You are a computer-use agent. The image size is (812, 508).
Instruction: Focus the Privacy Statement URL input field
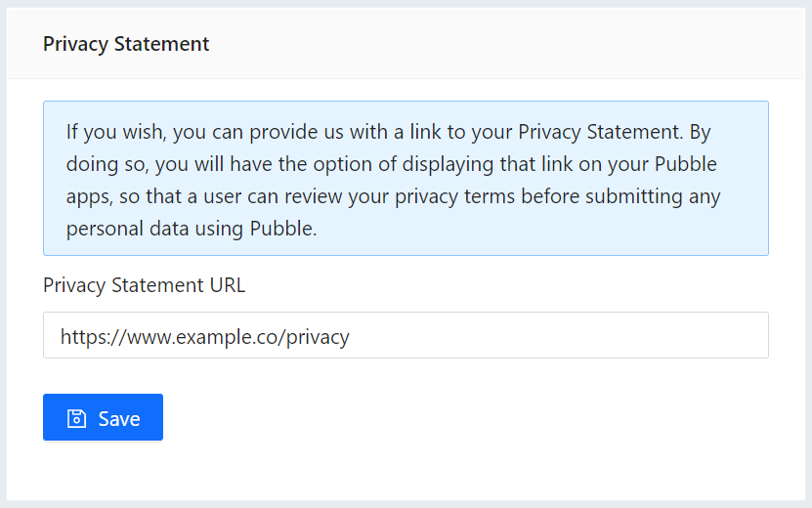tap(406, 335)
